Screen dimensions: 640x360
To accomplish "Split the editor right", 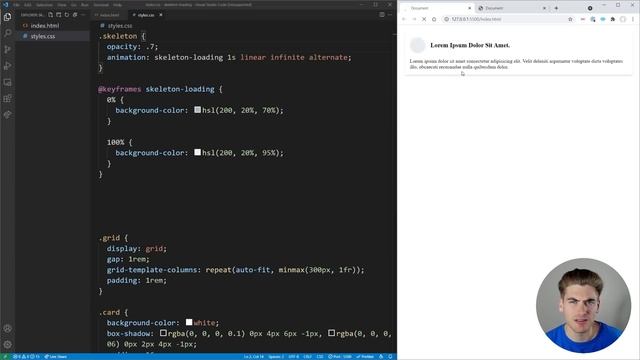I will pyautogui.click(x=382, y=15).
